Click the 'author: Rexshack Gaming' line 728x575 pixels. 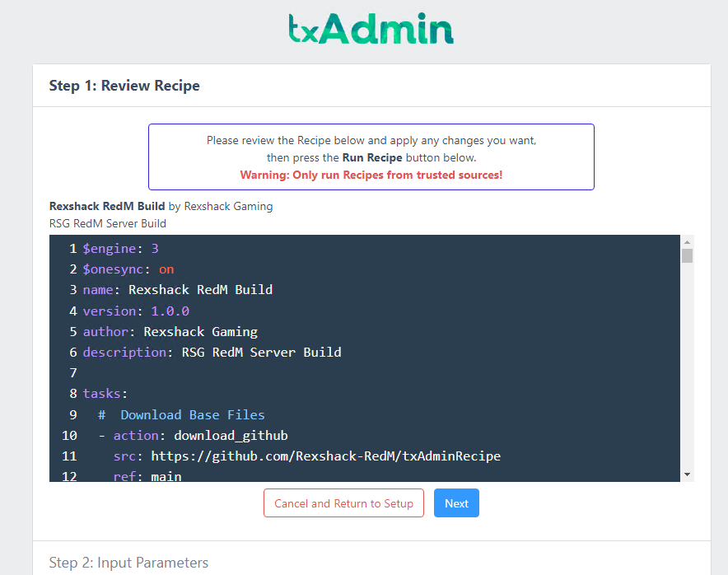pos(170,332)
